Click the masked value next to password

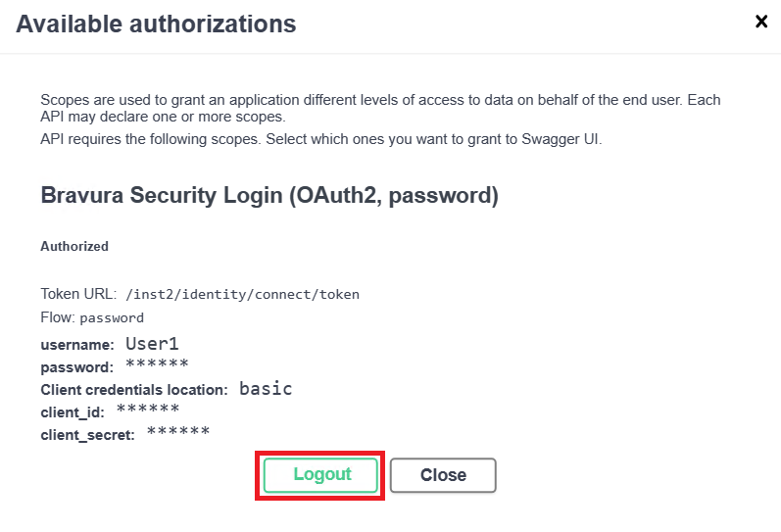(157, 366)
